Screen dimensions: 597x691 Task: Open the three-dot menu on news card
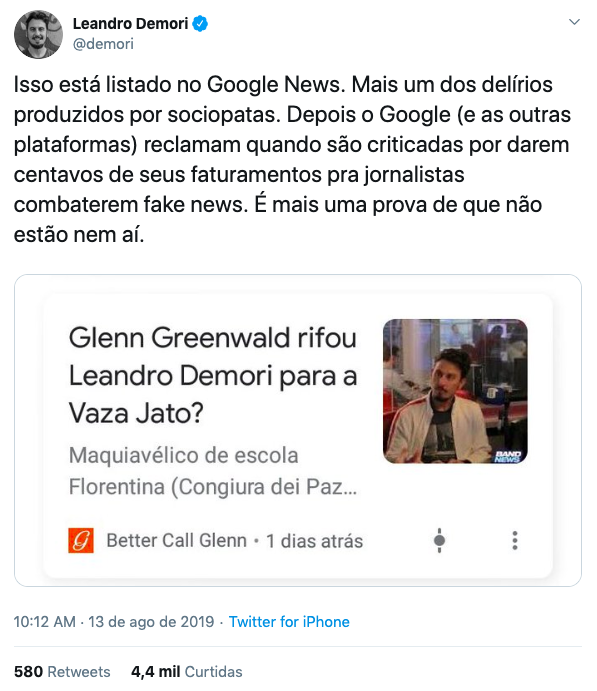tap(515, 540)
